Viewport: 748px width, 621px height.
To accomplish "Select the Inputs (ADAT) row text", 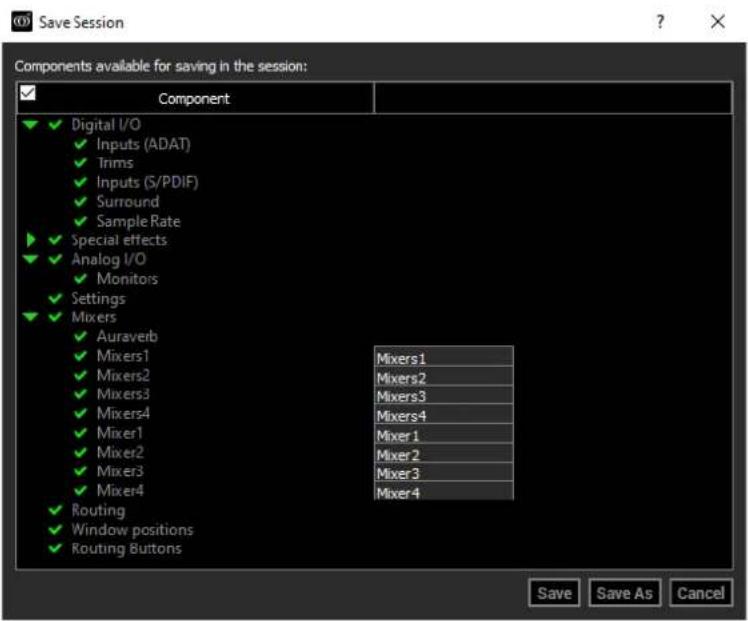I will click(x=144, y=144).
